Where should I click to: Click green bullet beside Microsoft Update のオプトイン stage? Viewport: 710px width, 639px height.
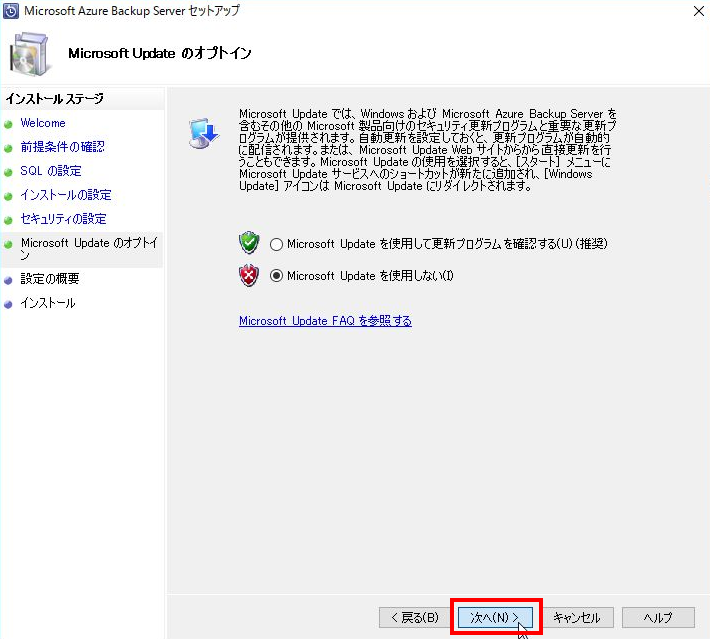pos(8,245)
